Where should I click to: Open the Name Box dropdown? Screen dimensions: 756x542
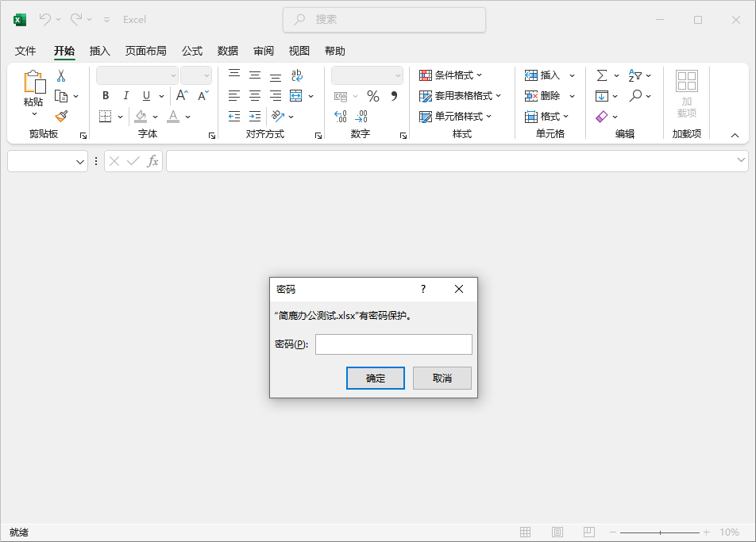coord(82,161)
